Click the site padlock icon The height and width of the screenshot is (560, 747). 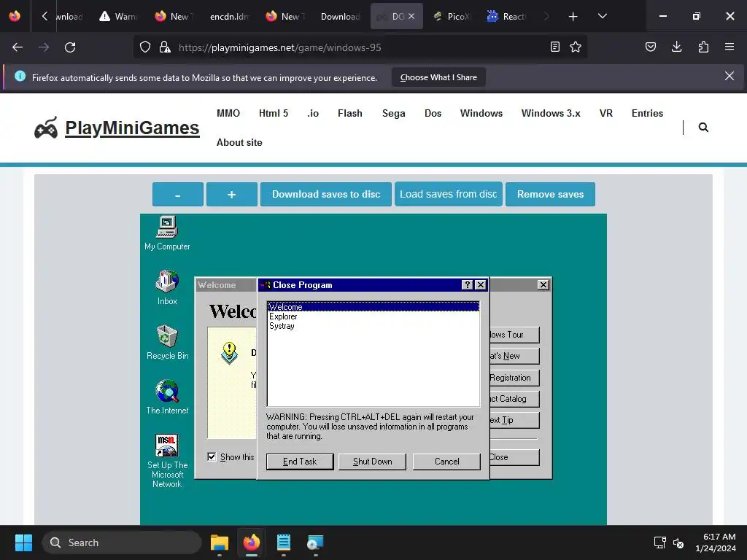click(165, 47)
